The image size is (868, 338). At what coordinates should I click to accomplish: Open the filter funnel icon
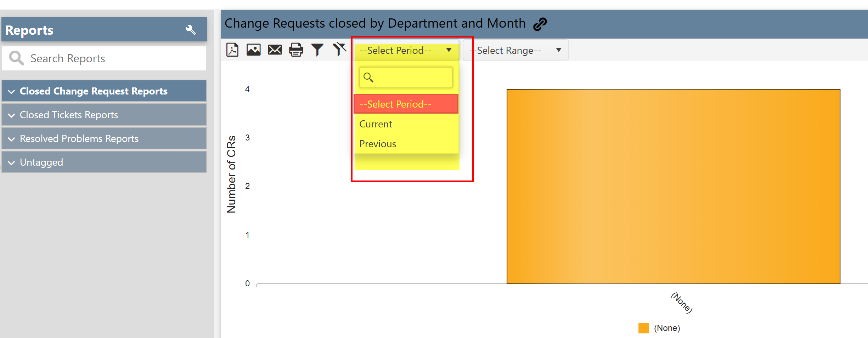click(317, 50)
